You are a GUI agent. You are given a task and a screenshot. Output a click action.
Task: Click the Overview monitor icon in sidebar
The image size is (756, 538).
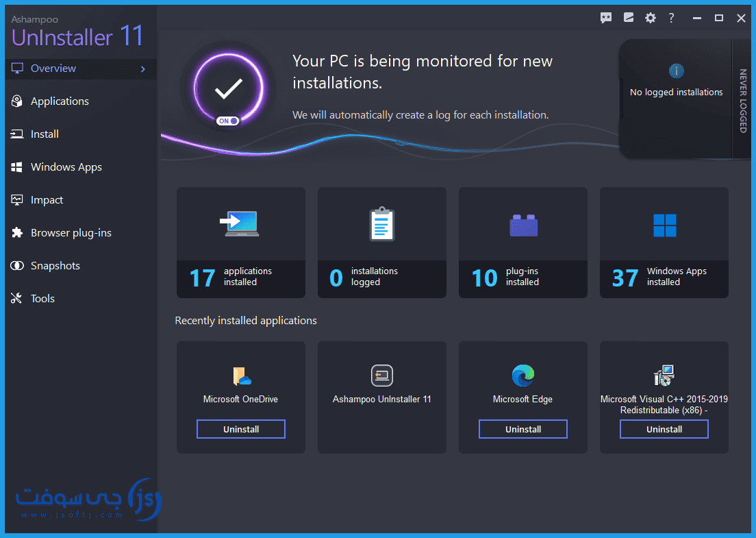[x=17, y=69]
